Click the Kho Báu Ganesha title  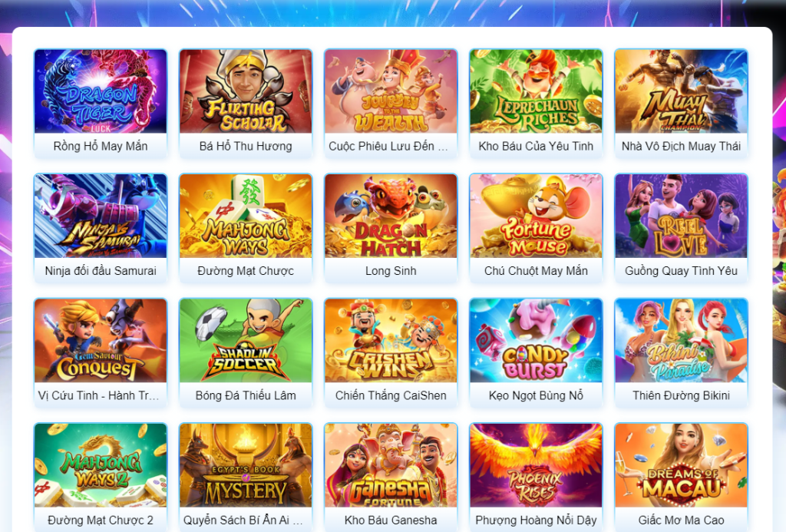coord(391,520)
